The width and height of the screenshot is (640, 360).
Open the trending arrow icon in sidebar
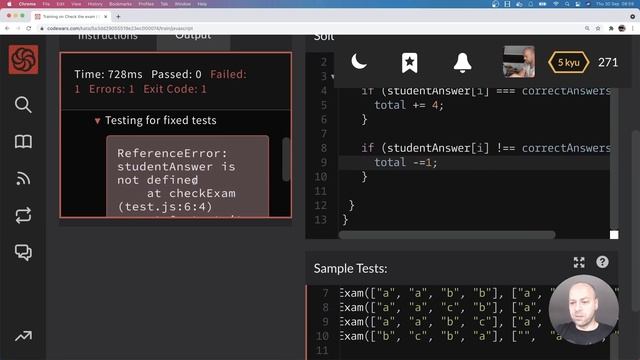coord(23,336)
